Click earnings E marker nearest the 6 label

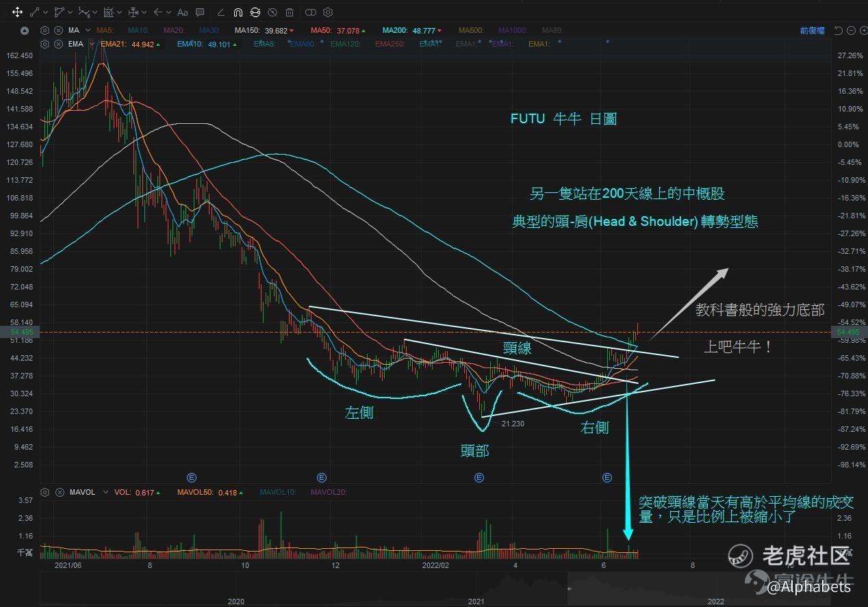[607, 477]
